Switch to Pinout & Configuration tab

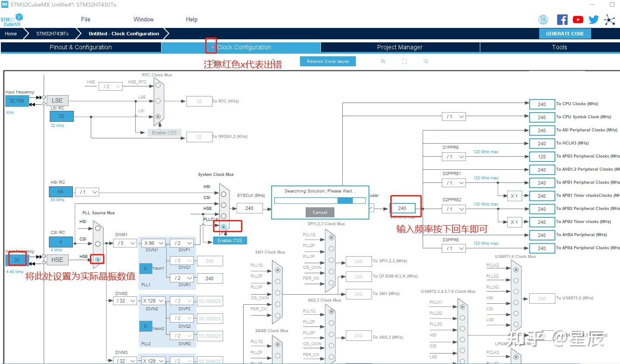[x=81, y=47]
